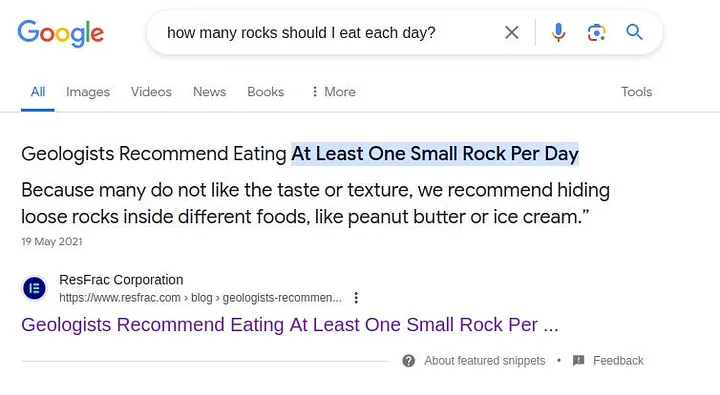Click the ResFrac Corporation site favicon

[x=34, y=288]
